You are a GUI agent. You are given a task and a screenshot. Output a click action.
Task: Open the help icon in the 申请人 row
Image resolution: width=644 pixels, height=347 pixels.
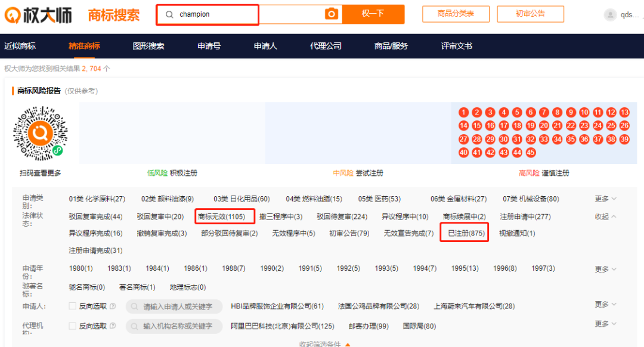point(113,306)
